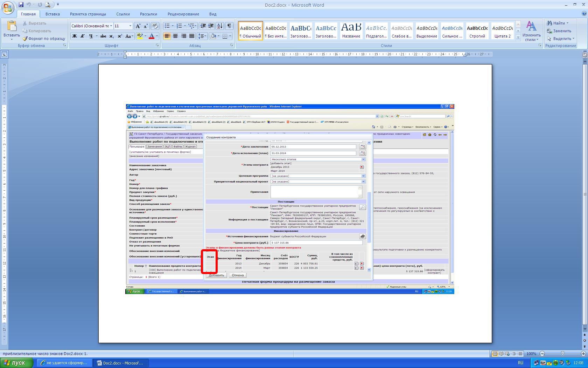Align the paragraph to the right
This screenshot has width=588, height=368.
(183, 36)
